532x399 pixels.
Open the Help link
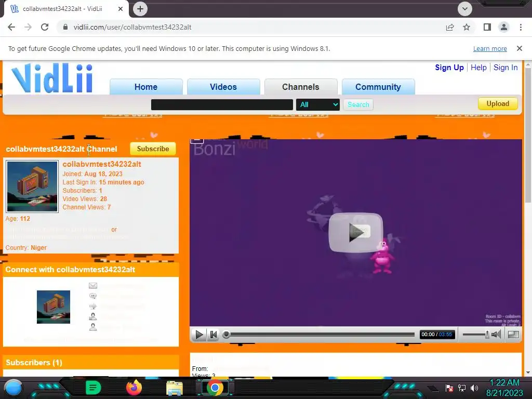pyautogui.click(x=478, y=68)
